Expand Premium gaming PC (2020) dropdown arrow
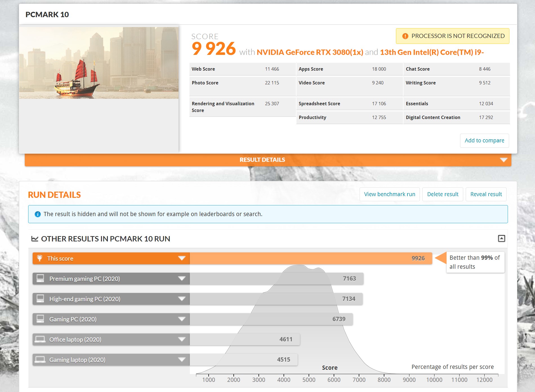The image size is (535, 392). coord(182,278)
